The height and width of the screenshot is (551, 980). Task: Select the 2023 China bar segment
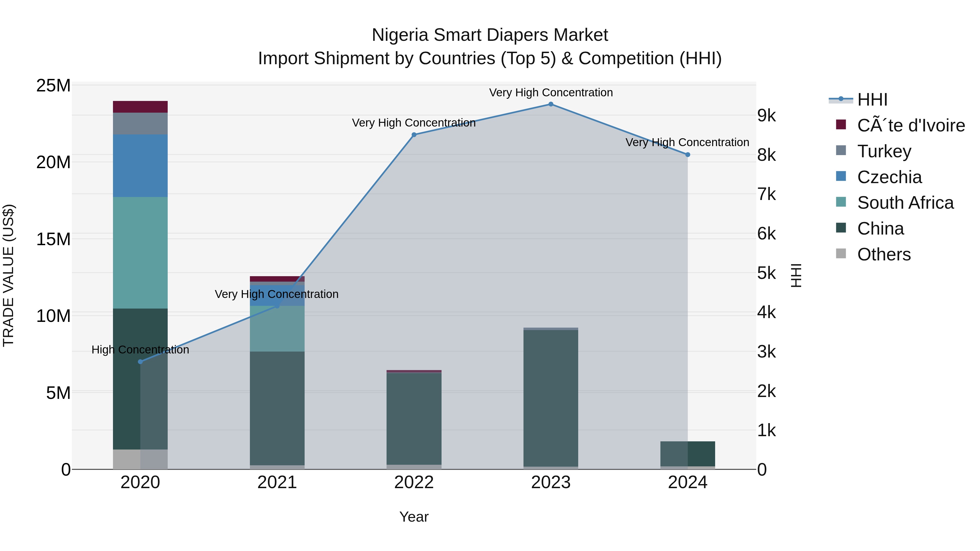pyautogui.click(x=551, y=399)
